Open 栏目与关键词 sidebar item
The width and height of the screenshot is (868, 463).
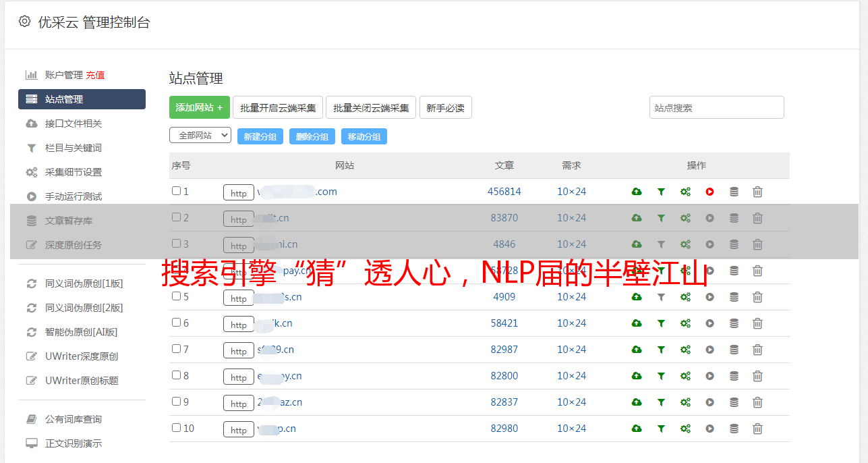click(74, 148)
